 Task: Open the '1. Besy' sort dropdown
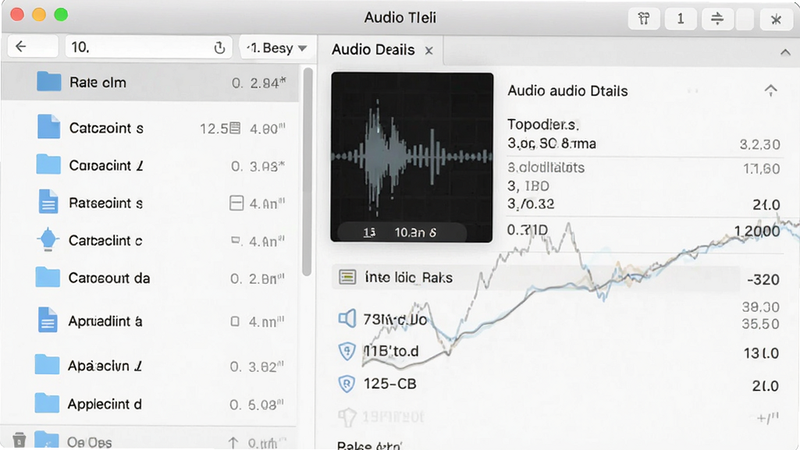coord(277,48)
